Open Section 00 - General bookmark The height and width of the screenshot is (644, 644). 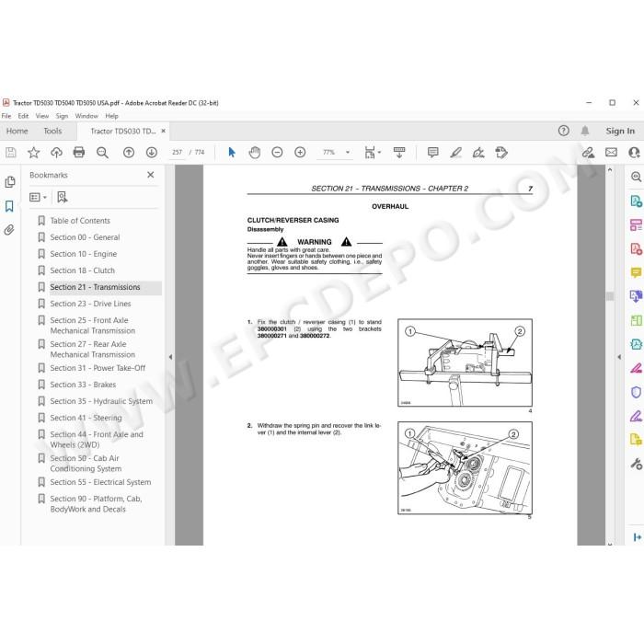click(x=85, y=237)
